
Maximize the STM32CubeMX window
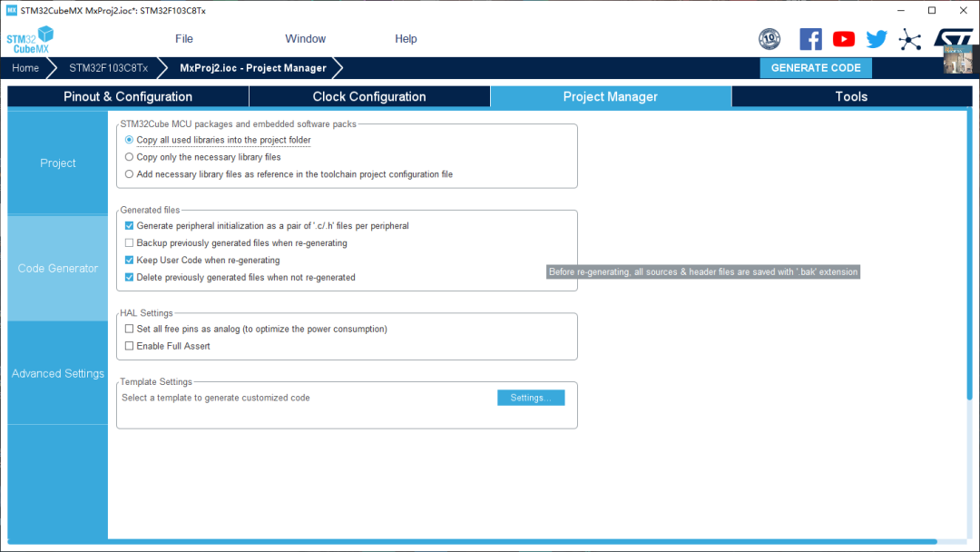pyautogui.click(x=932, y=10)
